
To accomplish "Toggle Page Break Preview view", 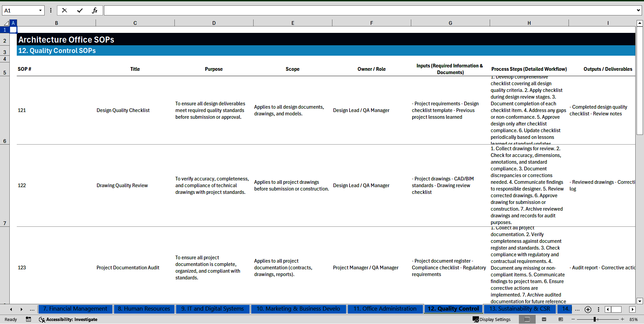I will coord(561,319).
